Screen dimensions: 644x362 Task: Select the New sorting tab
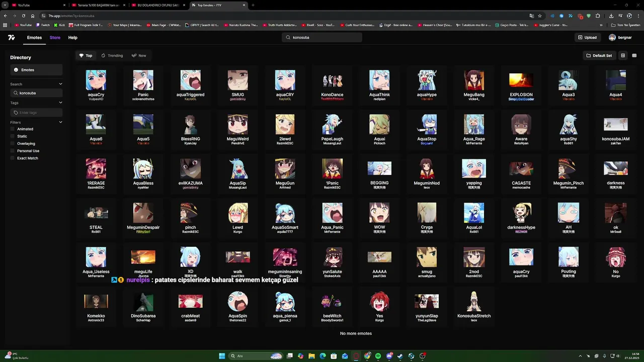coord(139,55)
